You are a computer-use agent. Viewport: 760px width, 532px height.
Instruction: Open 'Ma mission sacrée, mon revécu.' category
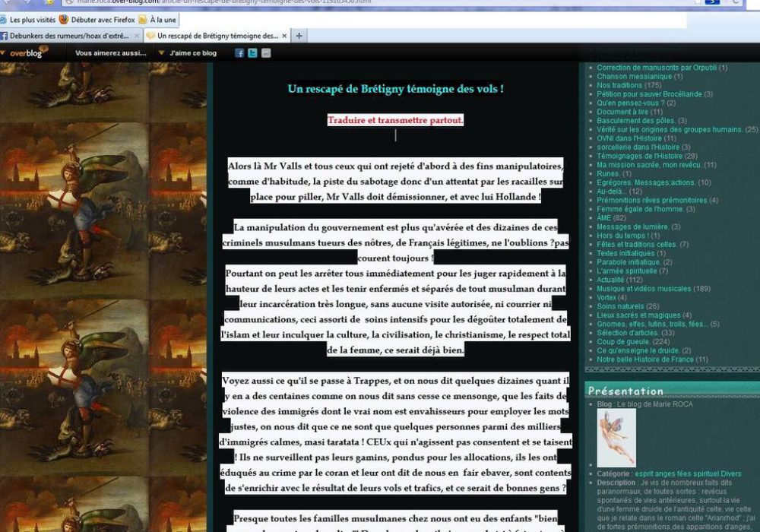[x=649, y=165]
